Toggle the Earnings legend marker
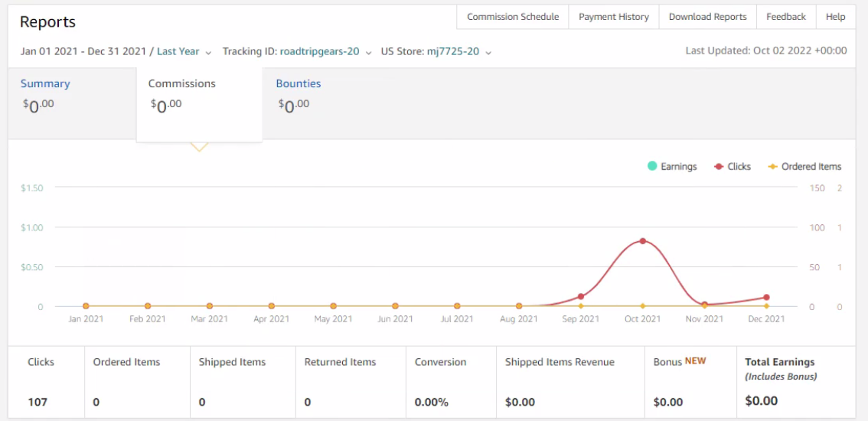The height and width of the screenshot is (421, 868). coord(652,166)
